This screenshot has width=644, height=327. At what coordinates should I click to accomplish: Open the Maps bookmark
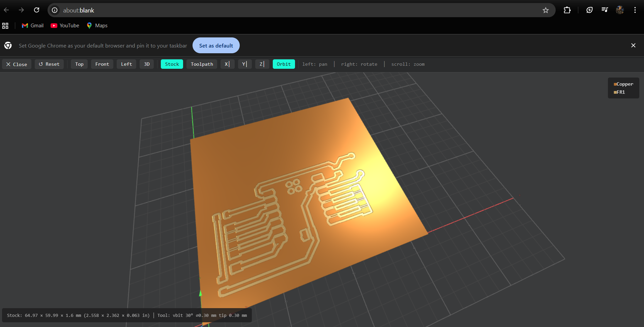point(97,26)
